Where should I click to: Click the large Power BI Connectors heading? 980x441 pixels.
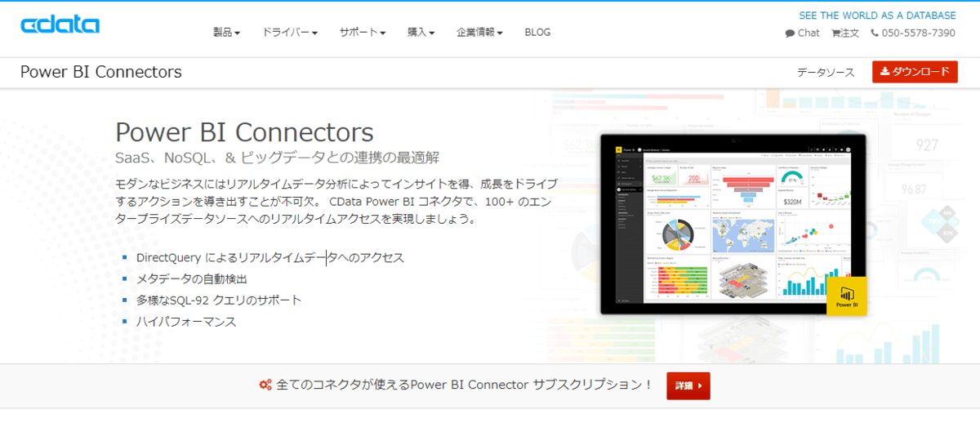(244, 132)
